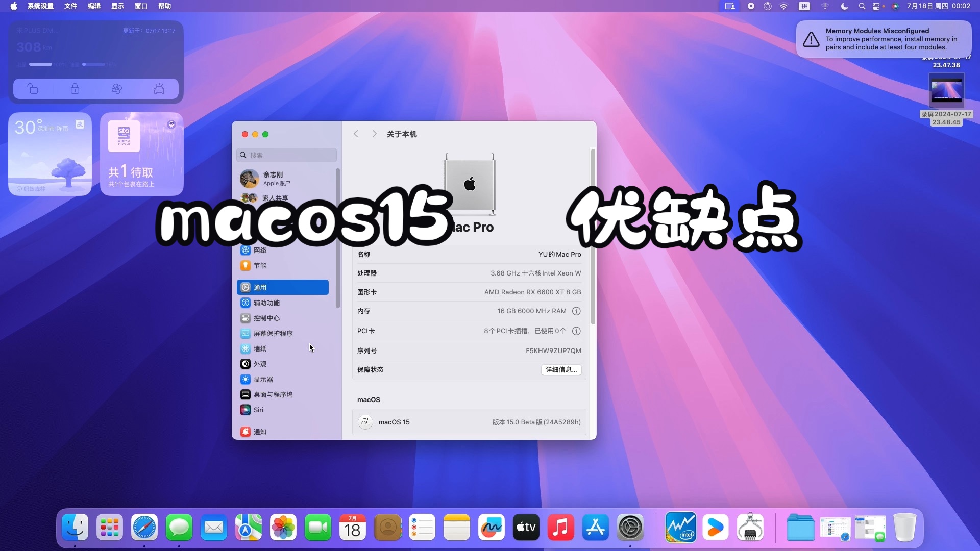Open weather widget showing 30°
Viewport: 980px width, 551px height.
pyautogui.click(x=50, y=154)
